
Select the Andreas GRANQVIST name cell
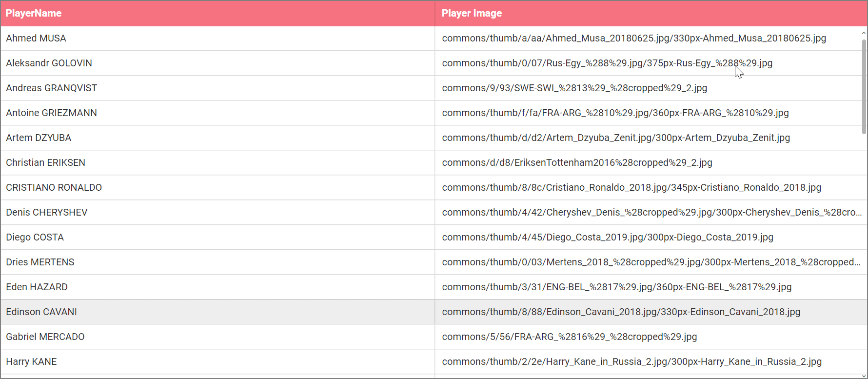(x=217, y=88)
